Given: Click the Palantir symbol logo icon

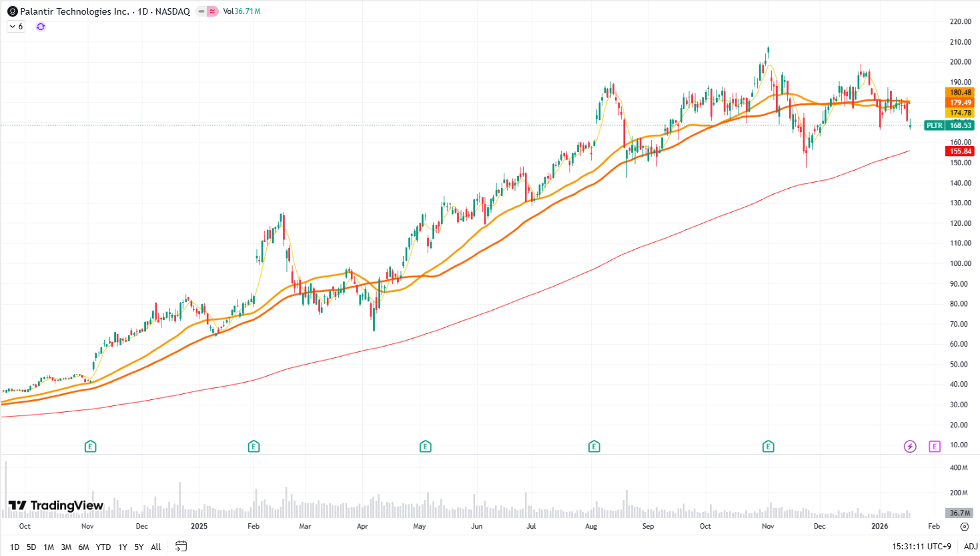Looking at the screenshot, I should (x=13, y=11).
